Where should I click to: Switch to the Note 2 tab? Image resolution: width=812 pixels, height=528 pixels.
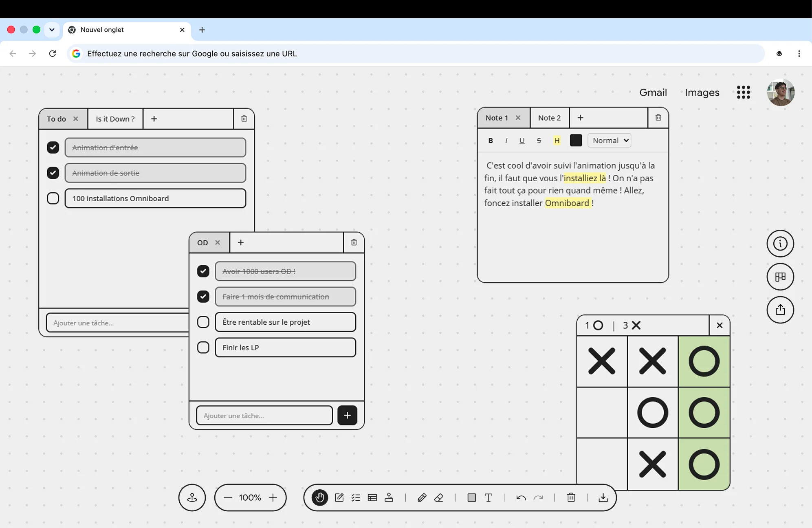pyautogui.click(x=549, y=118)
